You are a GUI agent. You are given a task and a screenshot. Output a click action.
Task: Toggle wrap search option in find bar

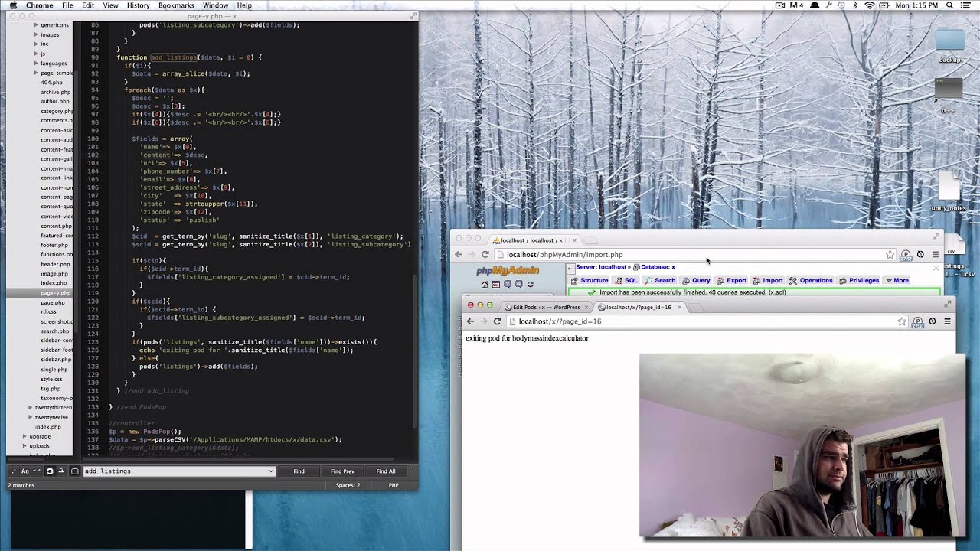click(50, 471)
